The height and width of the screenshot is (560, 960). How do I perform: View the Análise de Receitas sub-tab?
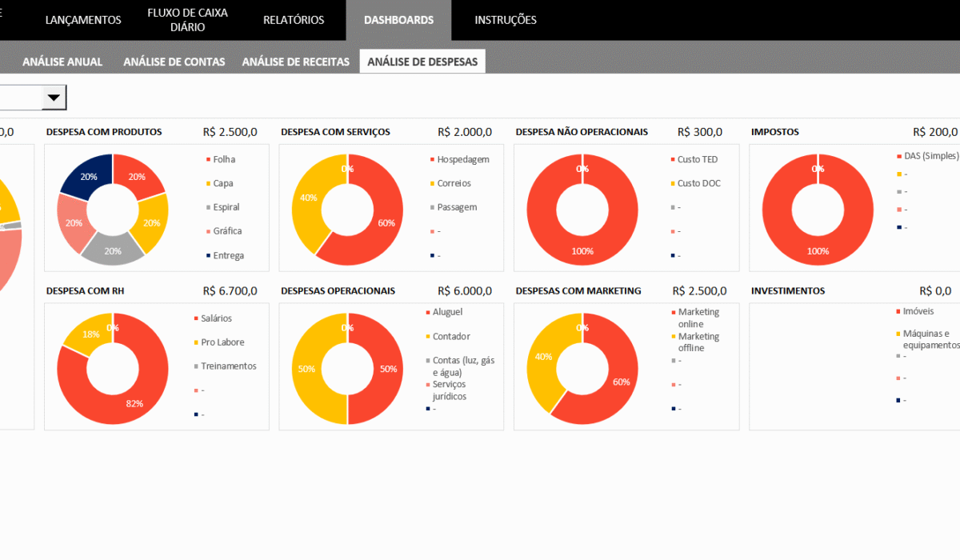point(296,62)
